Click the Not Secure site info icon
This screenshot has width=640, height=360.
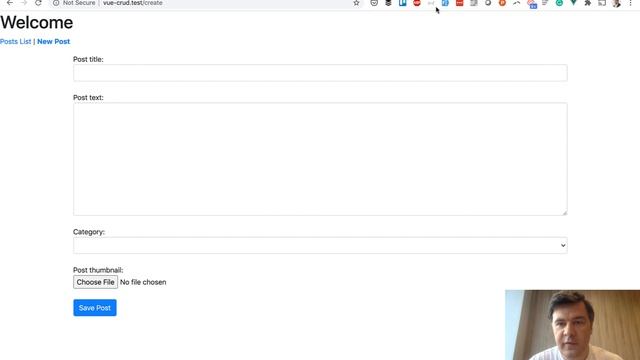point(56,3)
